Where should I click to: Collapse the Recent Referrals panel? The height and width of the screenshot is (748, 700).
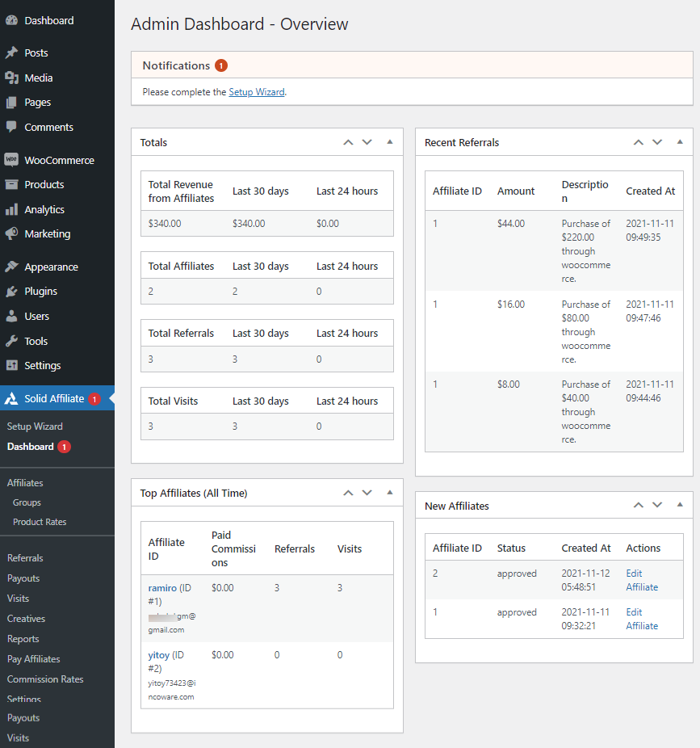pos(679,141)
